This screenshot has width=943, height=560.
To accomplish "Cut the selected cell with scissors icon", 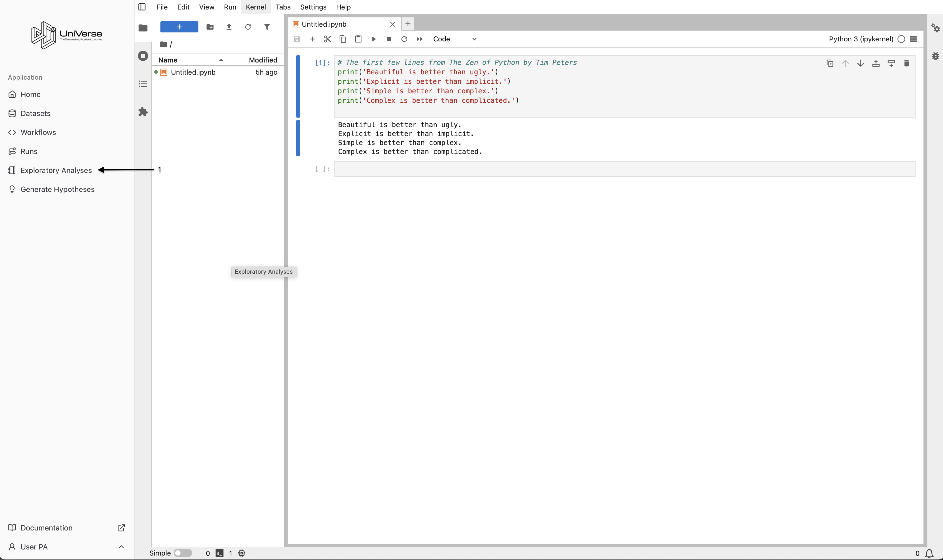I will 327,39.
